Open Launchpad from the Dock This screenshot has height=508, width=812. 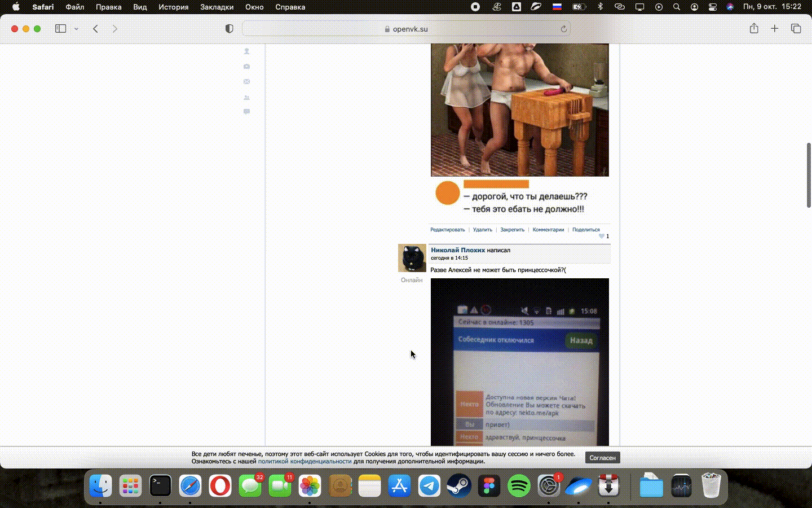click(130, 485)
